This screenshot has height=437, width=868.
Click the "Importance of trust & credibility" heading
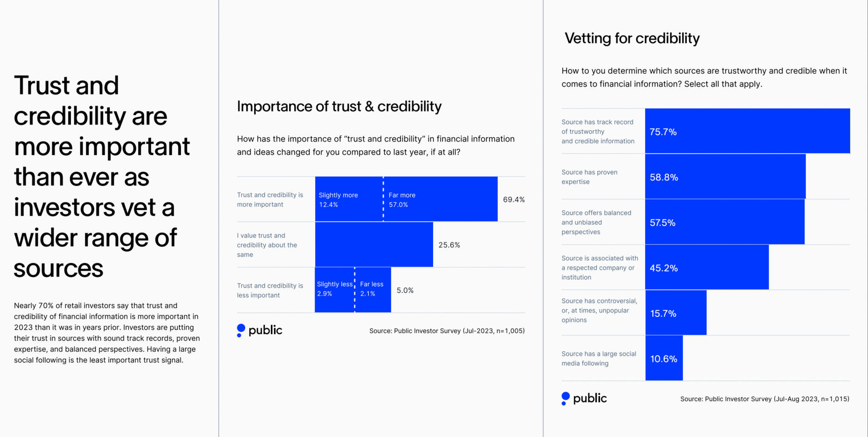[339, 106]
